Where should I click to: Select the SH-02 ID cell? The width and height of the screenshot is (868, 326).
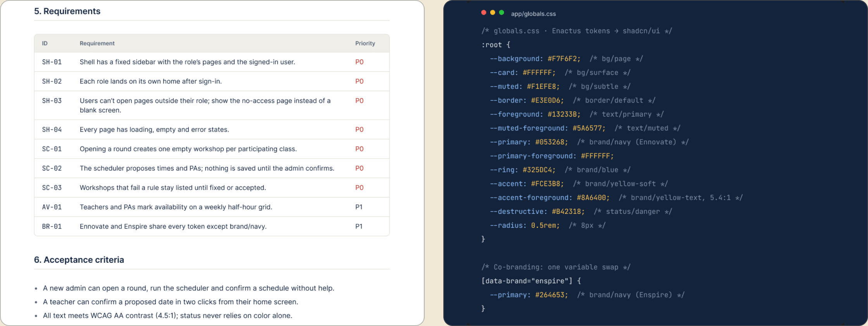coord(52,81)
